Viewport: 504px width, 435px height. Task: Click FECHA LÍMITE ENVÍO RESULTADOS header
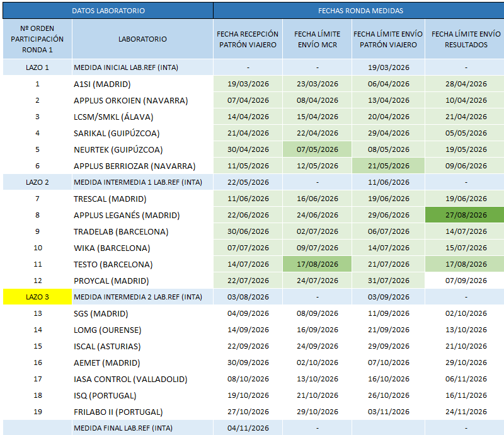[466, 39]
